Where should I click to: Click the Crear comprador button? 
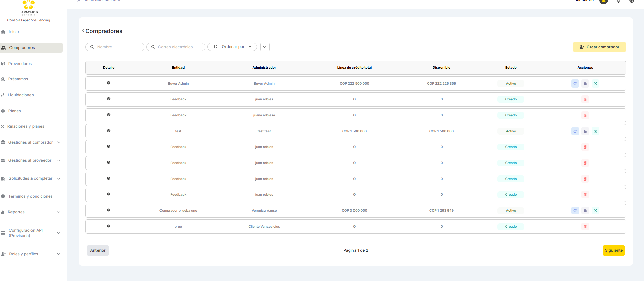[599, 47]
